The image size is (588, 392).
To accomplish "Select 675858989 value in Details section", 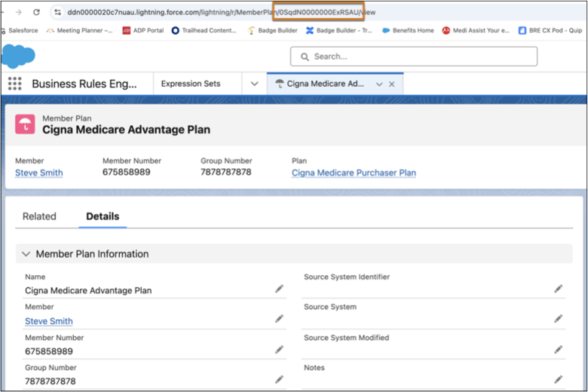I will 49,351.
